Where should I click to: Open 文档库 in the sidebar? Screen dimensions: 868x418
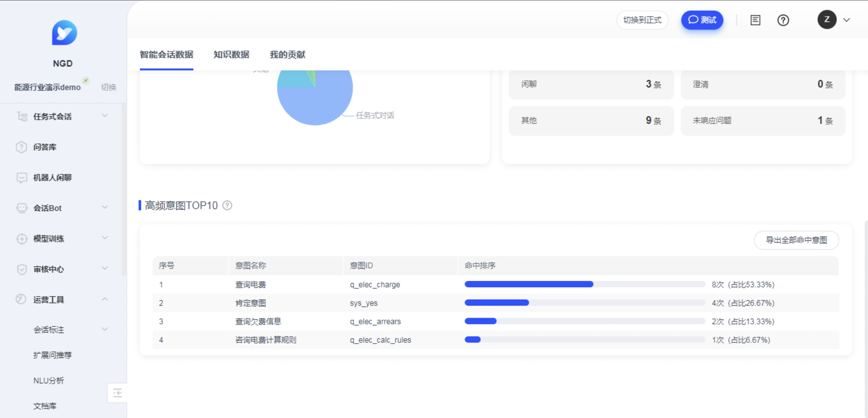[x=45, y=406]
